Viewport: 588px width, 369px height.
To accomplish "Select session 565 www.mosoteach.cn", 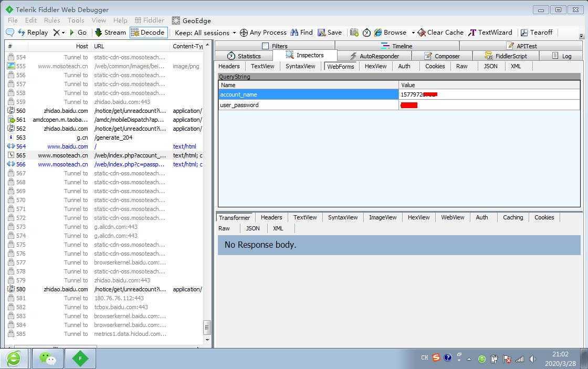I will click(105, 155).
